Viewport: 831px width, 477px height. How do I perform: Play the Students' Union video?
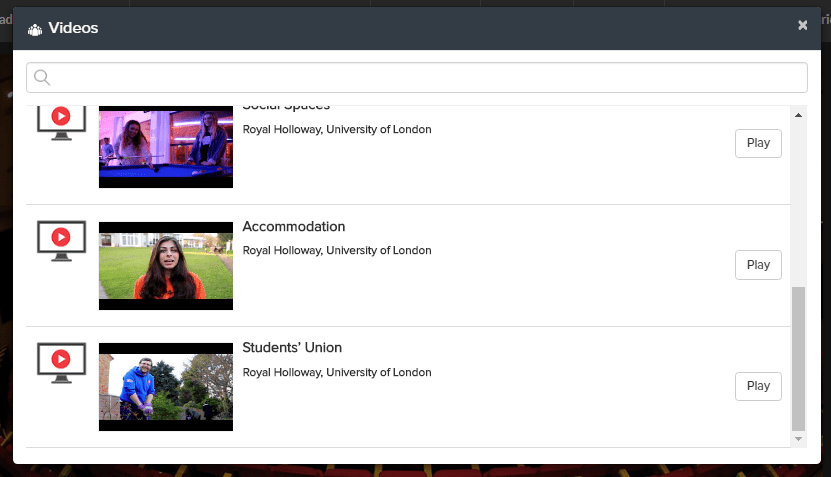758,386
